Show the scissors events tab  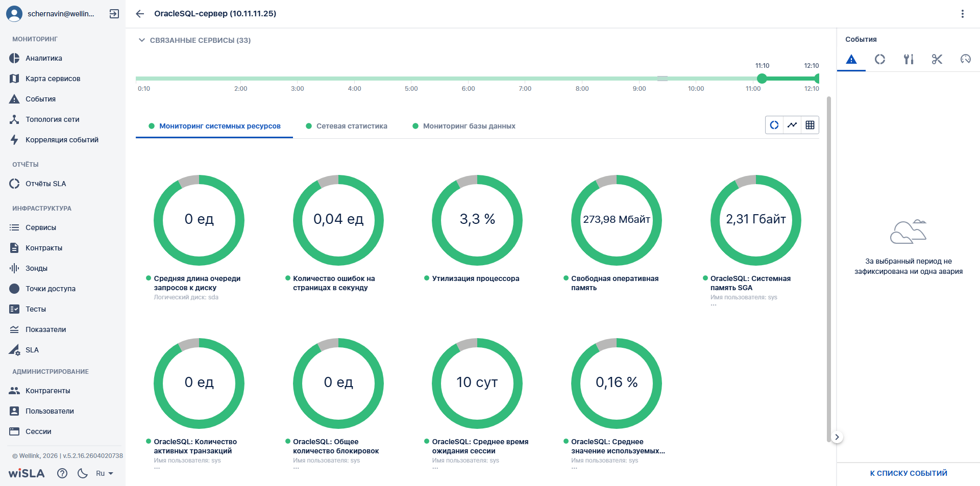[937, 59]
